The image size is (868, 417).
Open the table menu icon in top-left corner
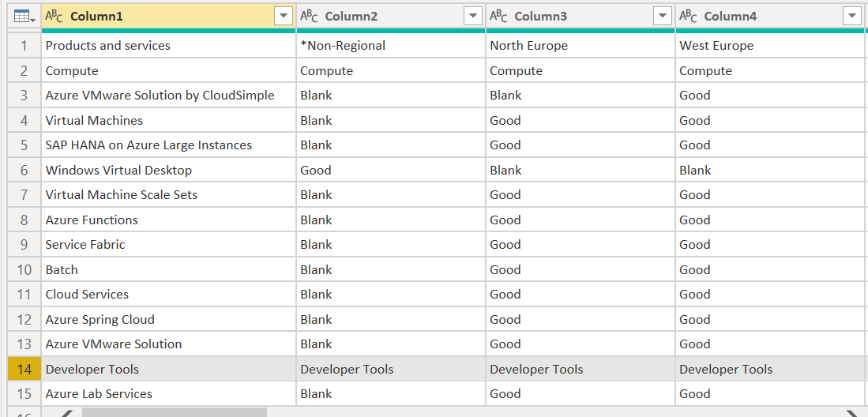pos(24,17)
